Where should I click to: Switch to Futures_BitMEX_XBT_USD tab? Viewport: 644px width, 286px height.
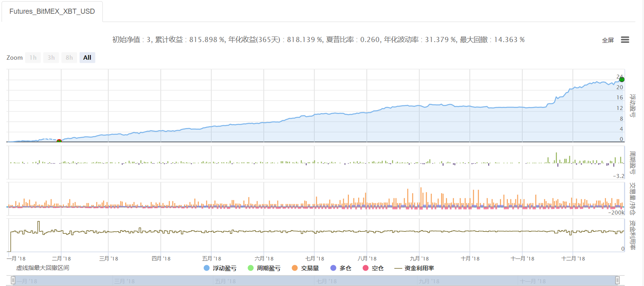52,11
